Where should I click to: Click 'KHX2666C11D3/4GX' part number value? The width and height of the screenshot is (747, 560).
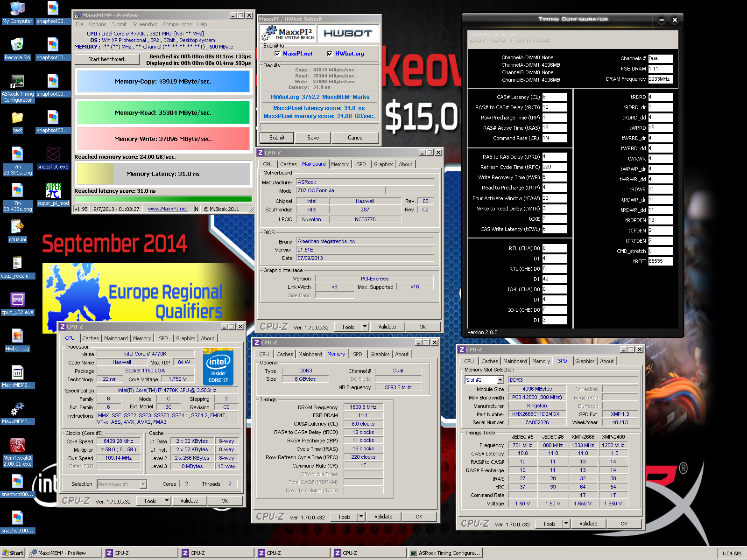[x=537, y=414]
